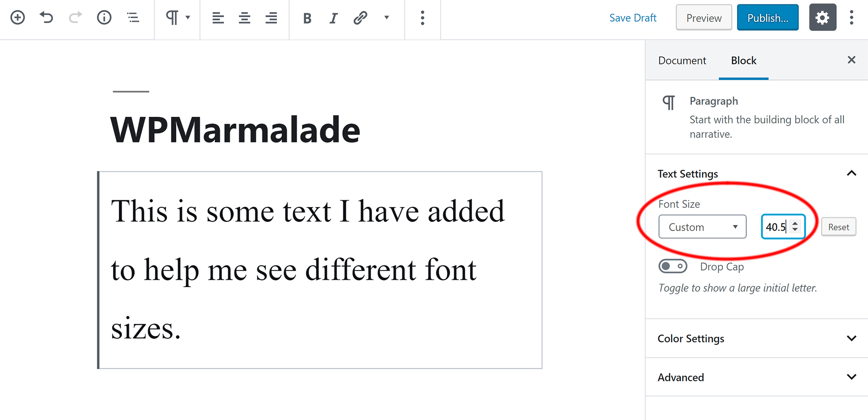Screen dimensions: 868x420
Task: Select the Block tab
Action: 743,60
